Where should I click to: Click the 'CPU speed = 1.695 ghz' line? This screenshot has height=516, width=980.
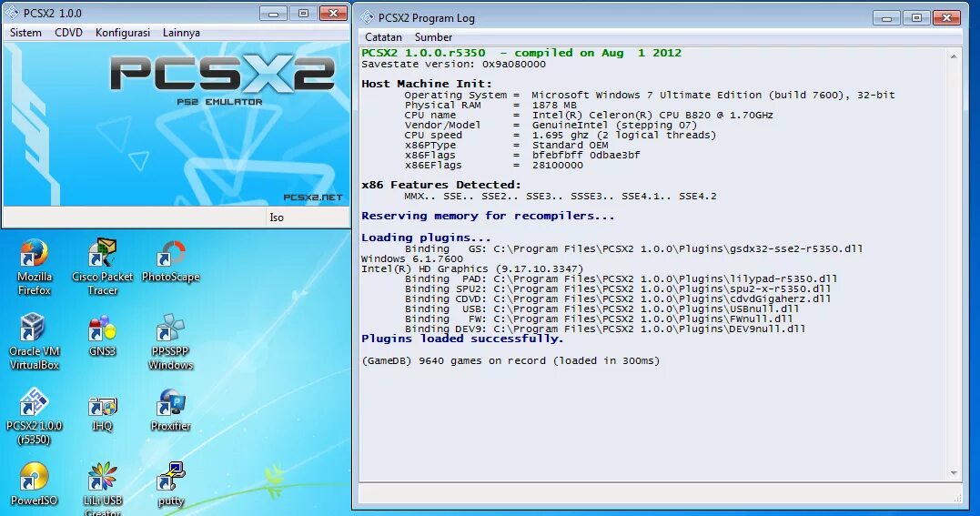click(x=561, y=135)
